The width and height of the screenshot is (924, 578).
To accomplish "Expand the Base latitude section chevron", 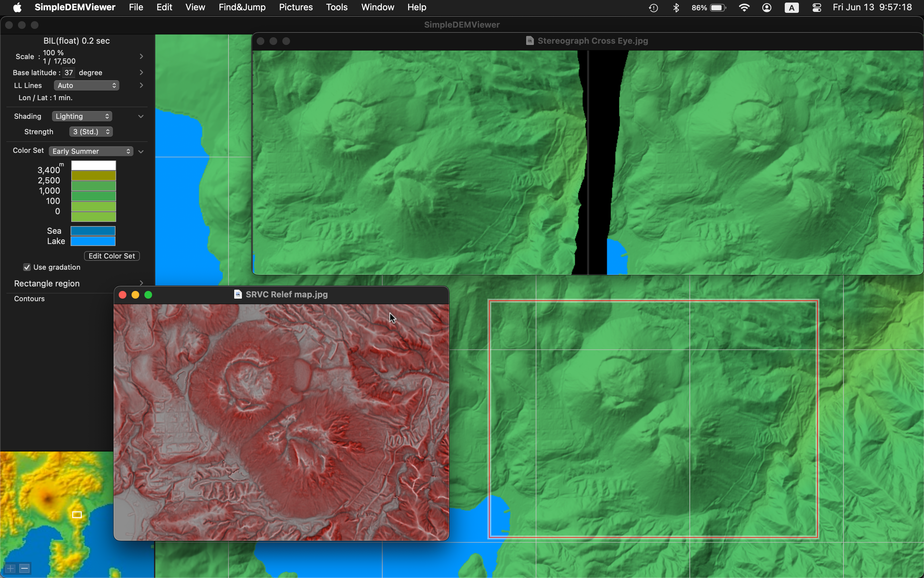I will tap(141, 72).
